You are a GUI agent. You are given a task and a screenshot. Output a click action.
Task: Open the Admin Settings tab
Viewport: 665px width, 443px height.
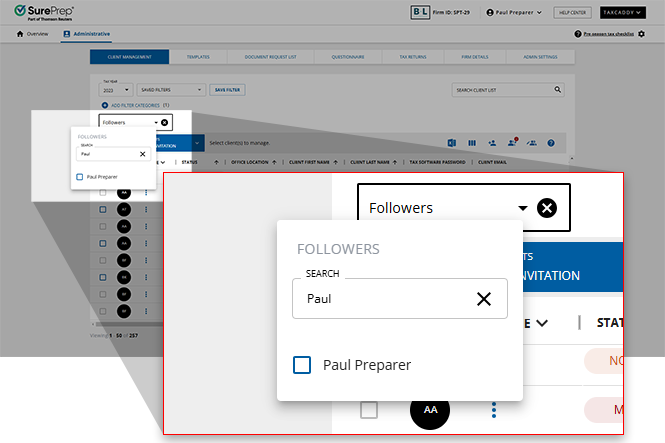click(x=540, y=57)
